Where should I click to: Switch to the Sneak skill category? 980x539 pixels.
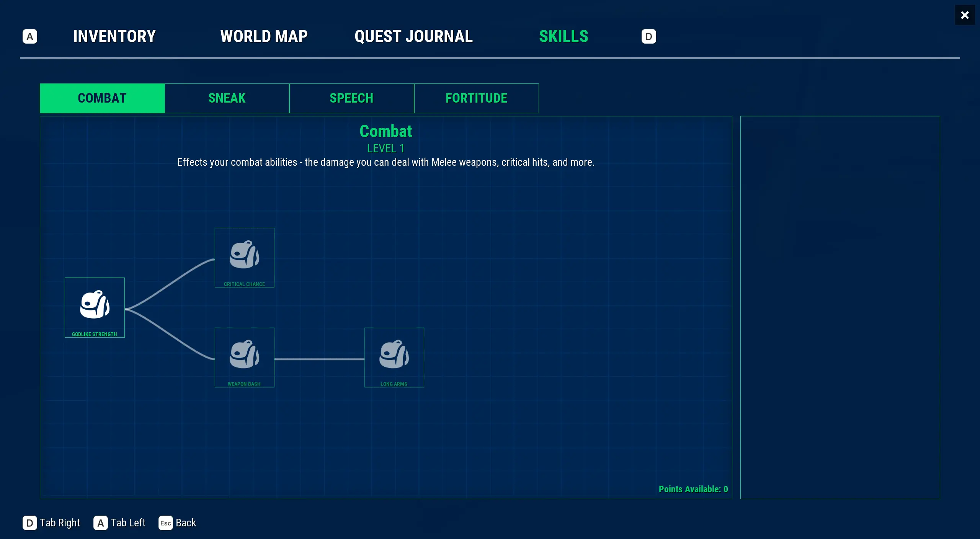coord(227,98)
